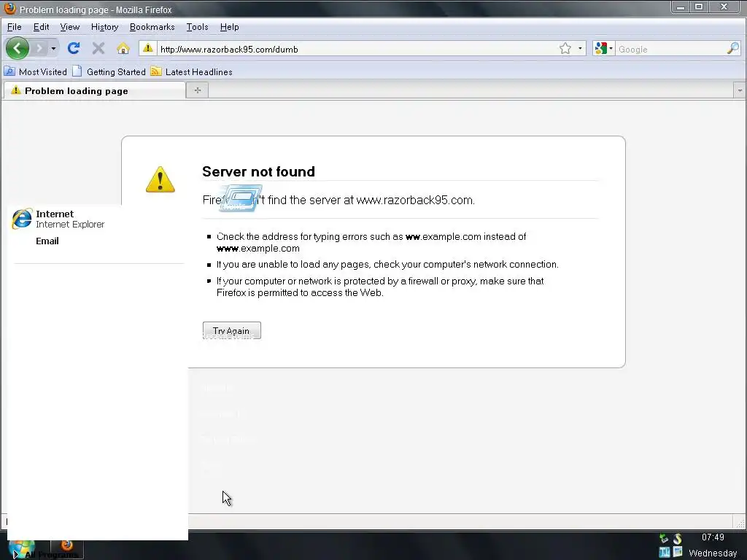Click the Try Again button
The width and height of the screenshot is (747, 560).
pyautogui.click(x=231, y=330)
